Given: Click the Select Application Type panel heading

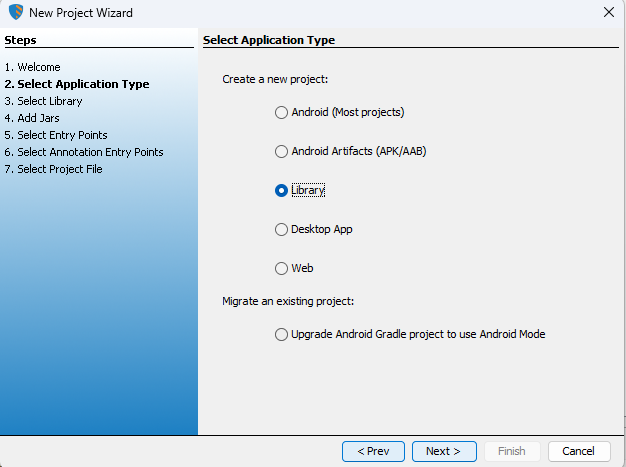Looking at the screenshot, I should pyautogui.click(x=269, y=40).
